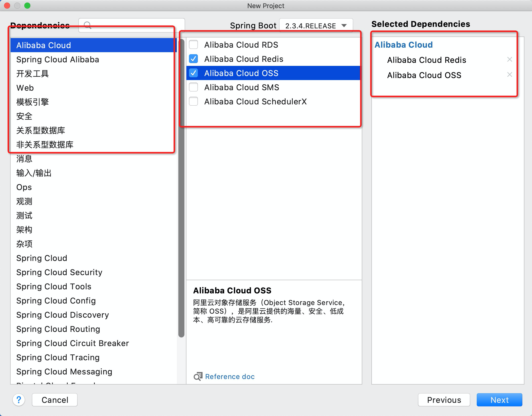Image resolution: width=532 pixels, height=416 pixels.
Task: Select the Spring Cloud Tools category
Action: click(94, 286)
